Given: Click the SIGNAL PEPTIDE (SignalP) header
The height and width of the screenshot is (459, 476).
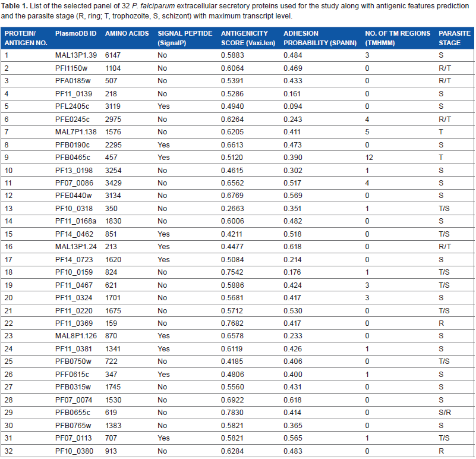Looking at the screenshot, I should (185, 38).
